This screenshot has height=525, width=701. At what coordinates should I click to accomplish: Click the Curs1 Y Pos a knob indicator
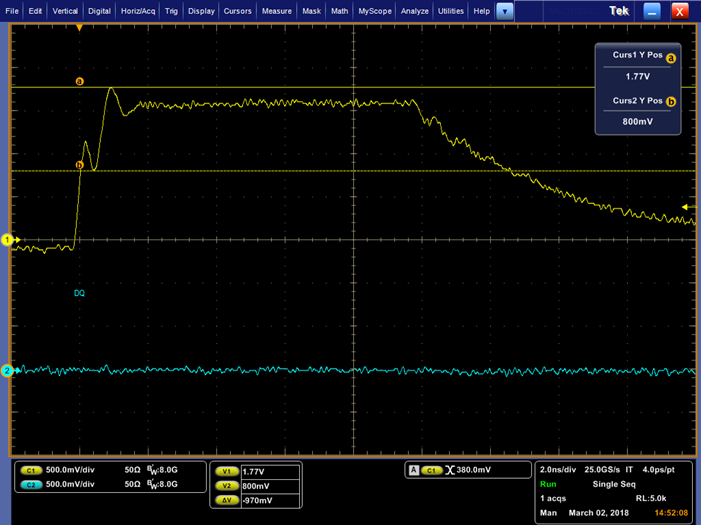[x=671, y=58]
